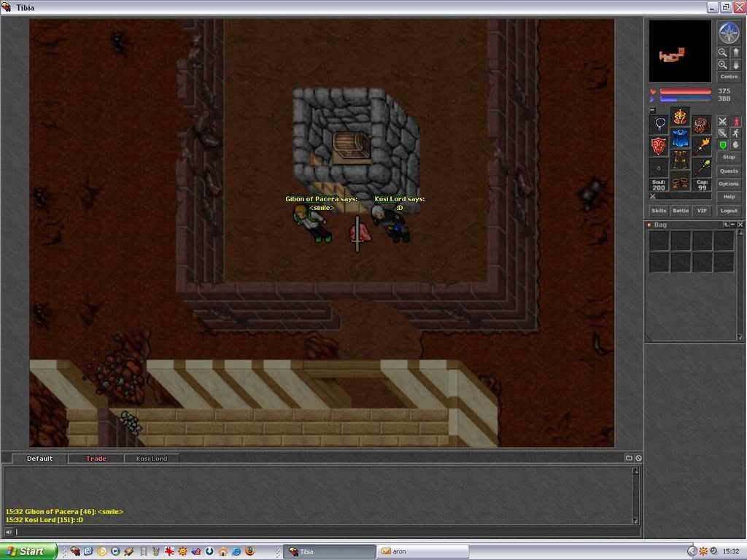Select the leg armor slot

pyautogui.click(x=681, y=160)
